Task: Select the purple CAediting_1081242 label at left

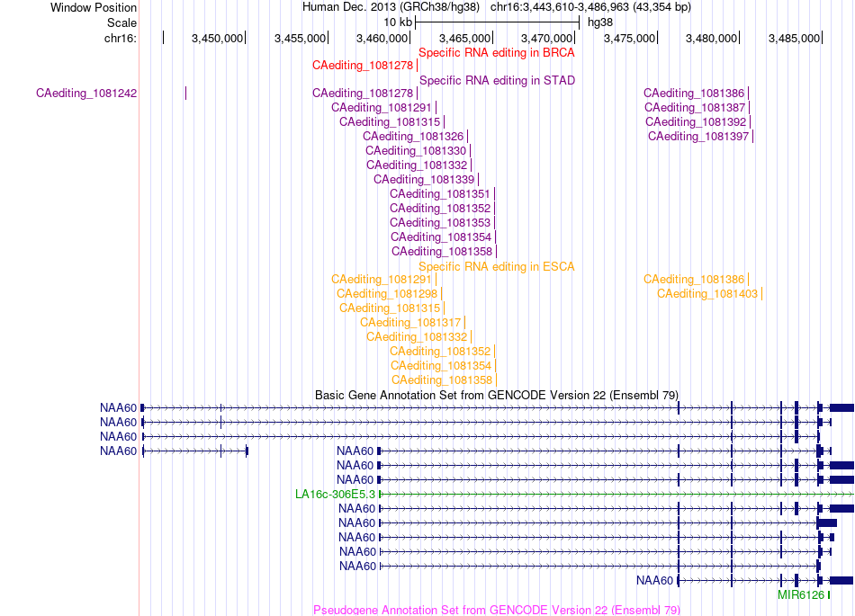Action: (x=86, y=94)
